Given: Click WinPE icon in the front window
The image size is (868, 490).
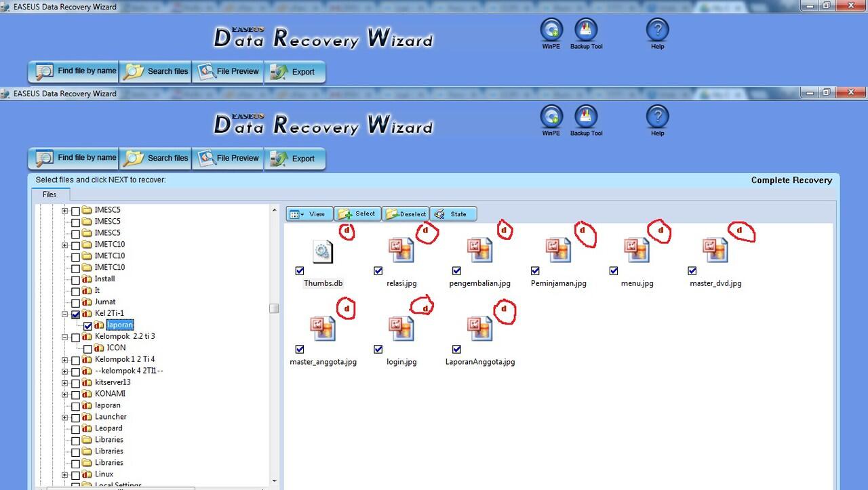Looking at the screenshot, I should (x=551, y=121).
